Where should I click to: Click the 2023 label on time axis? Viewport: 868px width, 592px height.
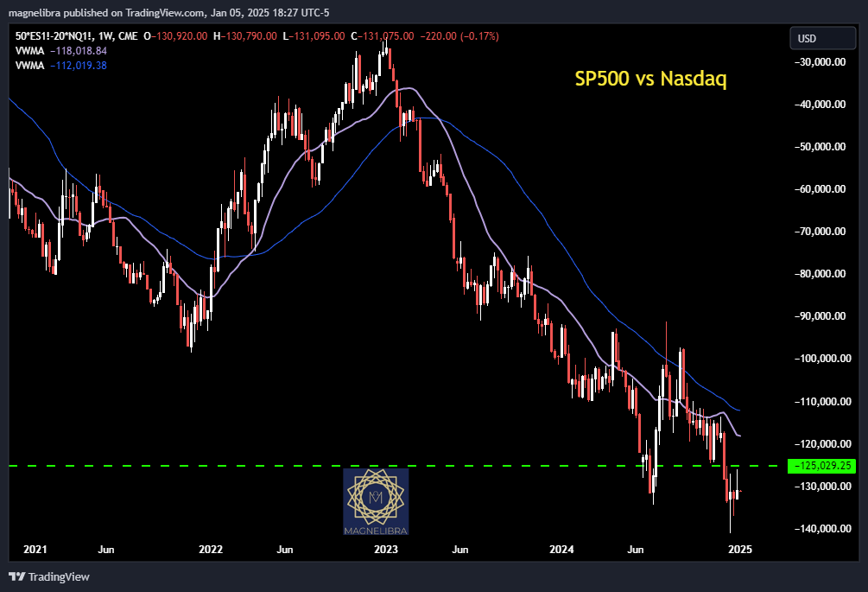pyautogui.click(x=386, y=550)
